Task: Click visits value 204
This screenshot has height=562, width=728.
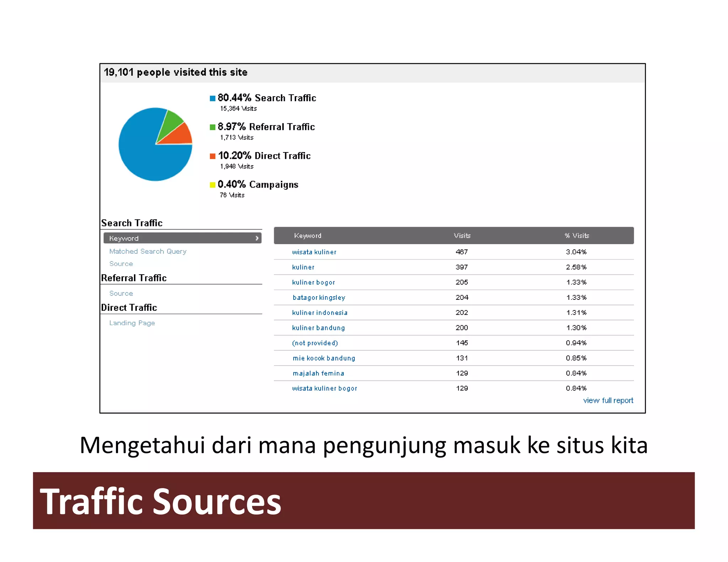Action: pos(462,297)
